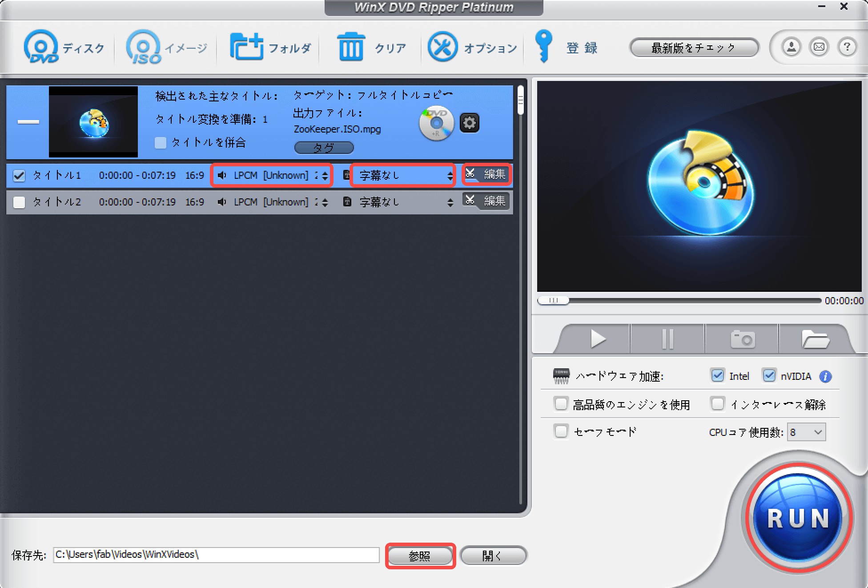Click the 保存先 path input field
The width and height of the screenshot is (868, 588).
point(216,555)
